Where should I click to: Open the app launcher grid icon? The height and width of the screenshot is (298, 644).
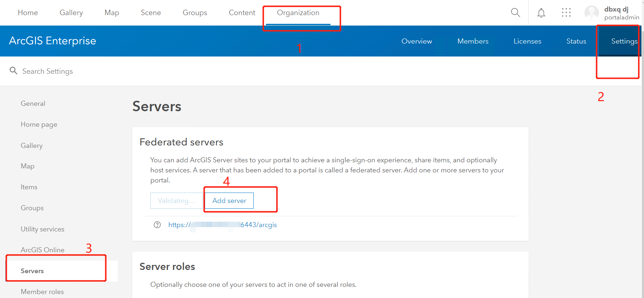566,13
